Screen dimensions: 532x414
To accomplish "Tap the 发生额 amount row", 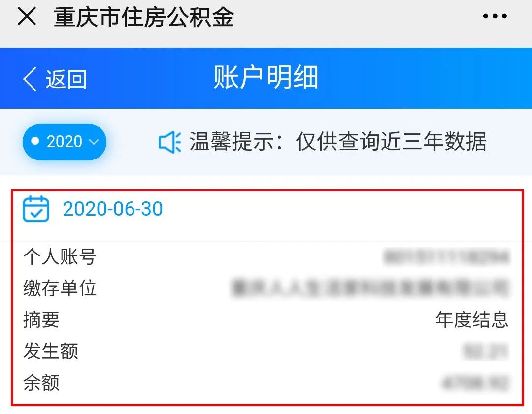I will 266,351.
